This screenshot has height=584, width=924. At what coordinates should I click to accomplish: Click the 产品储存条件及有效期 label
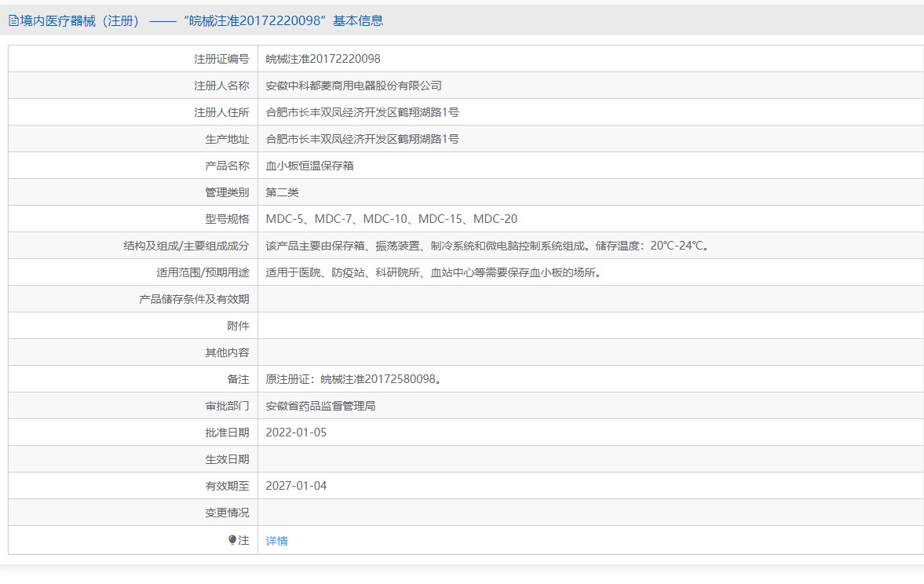(x=194, y=299)
